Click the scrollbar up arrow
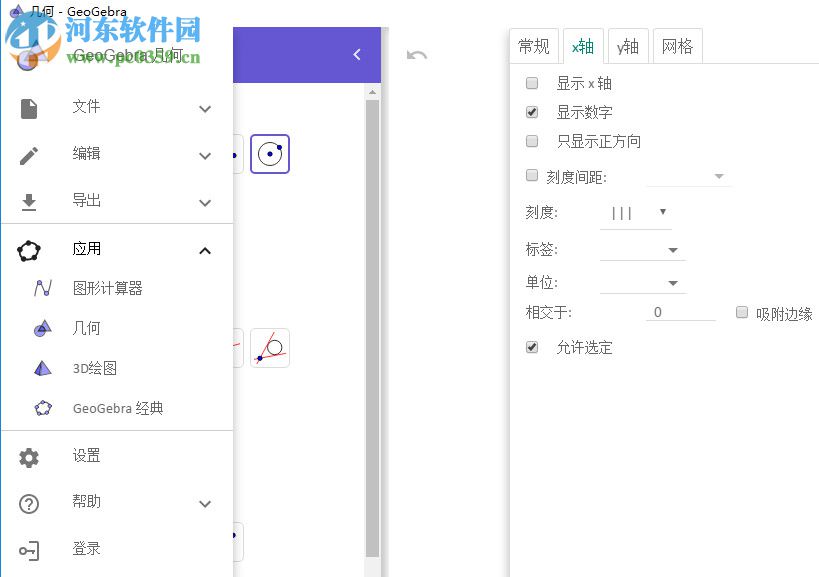This screenshot has height=577, width=819. (372, 92)
